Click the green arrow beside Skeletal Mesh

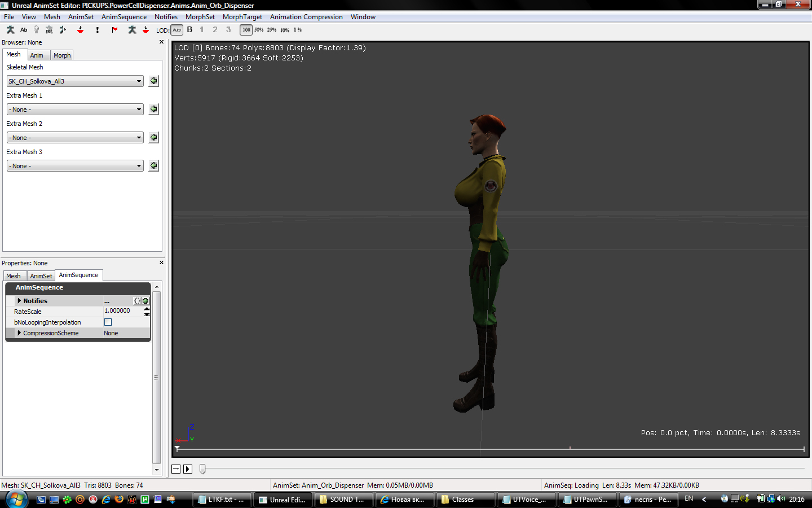point(153,81)
